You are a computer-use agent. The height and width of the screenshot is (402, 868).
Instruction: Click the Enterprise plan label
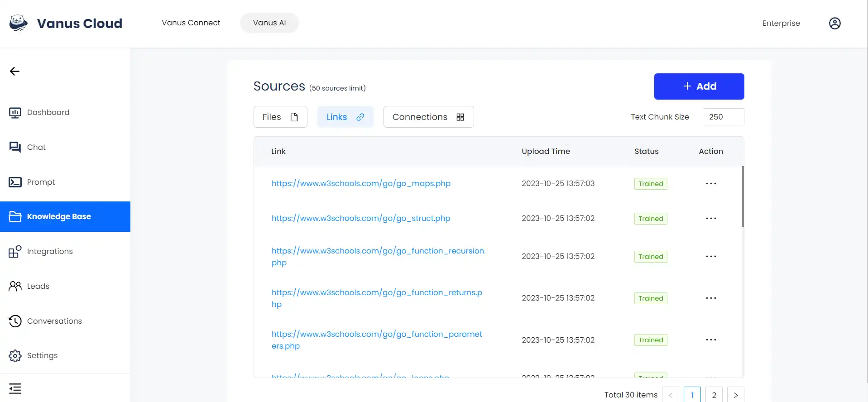click(x=781, y=23)
